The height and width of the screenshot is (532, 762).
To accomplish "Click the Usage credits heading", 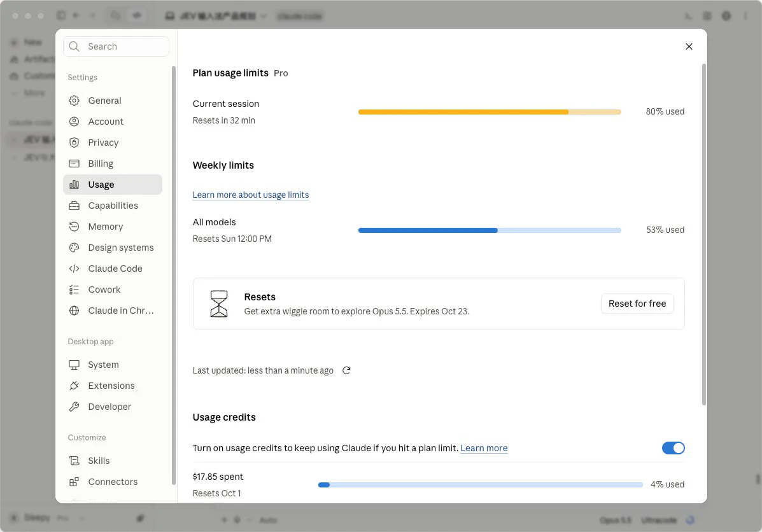I will click(224, 417).
